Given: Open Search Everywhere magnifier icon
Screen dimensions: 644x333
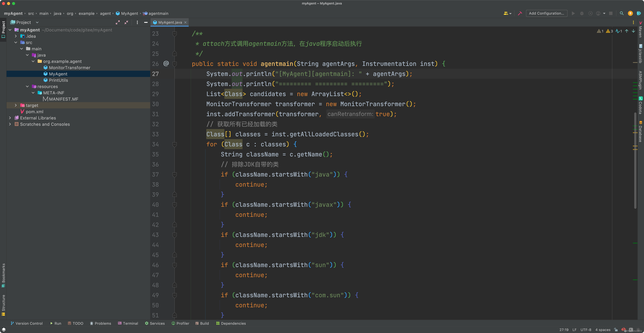Looking at the screenshot, I should coord(622,13).
